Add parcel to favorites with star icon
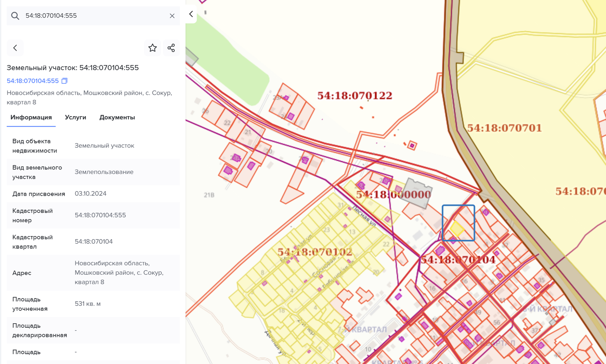 [x=152, y=48]
